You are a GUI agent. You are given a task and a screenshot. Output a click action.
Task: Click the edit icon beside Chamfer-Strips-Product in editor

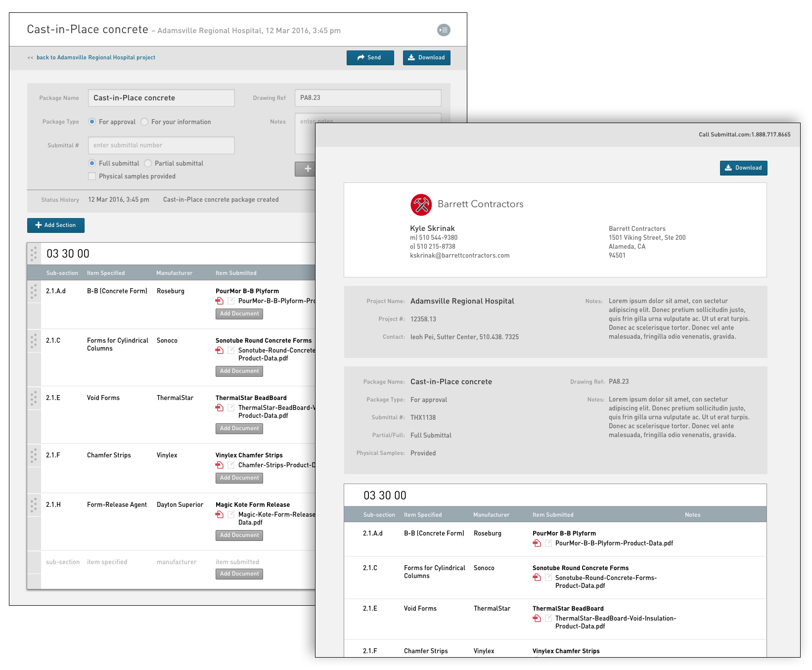[231, 465]
